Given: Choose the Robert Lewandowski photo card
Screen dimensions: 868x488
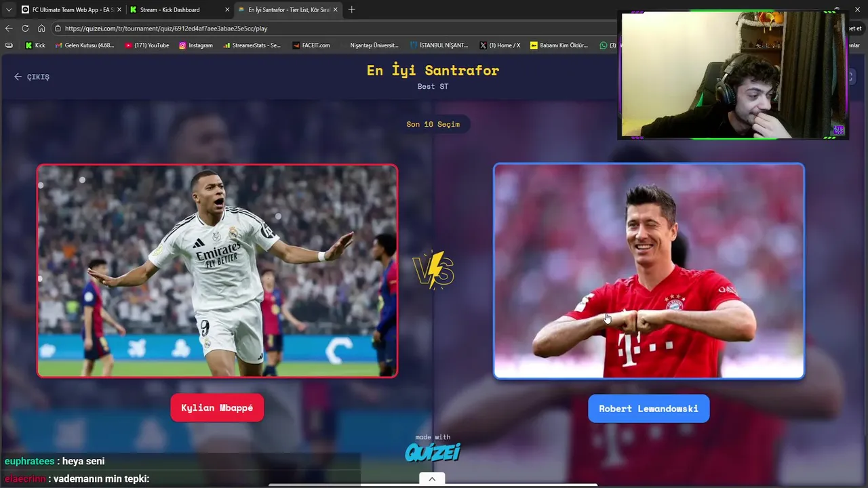Looking at the screenshot, I should tap(649, 271).
